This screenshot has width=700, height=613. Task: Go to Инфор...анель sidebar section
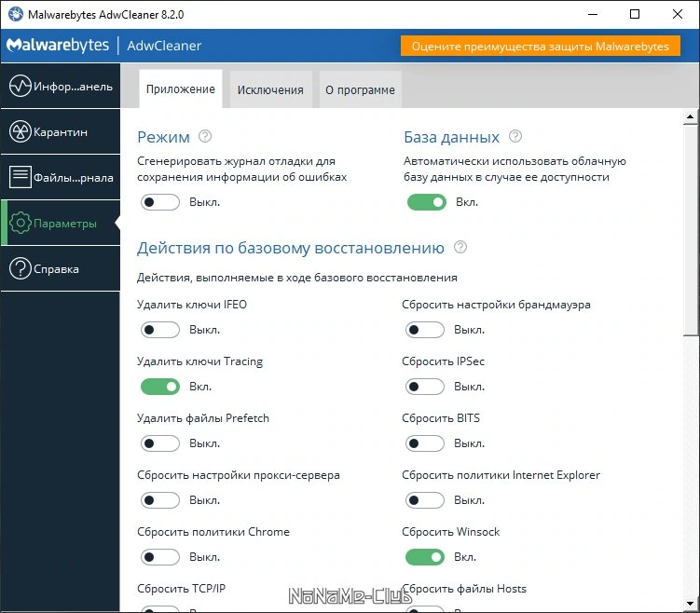(x=61, y=86)
